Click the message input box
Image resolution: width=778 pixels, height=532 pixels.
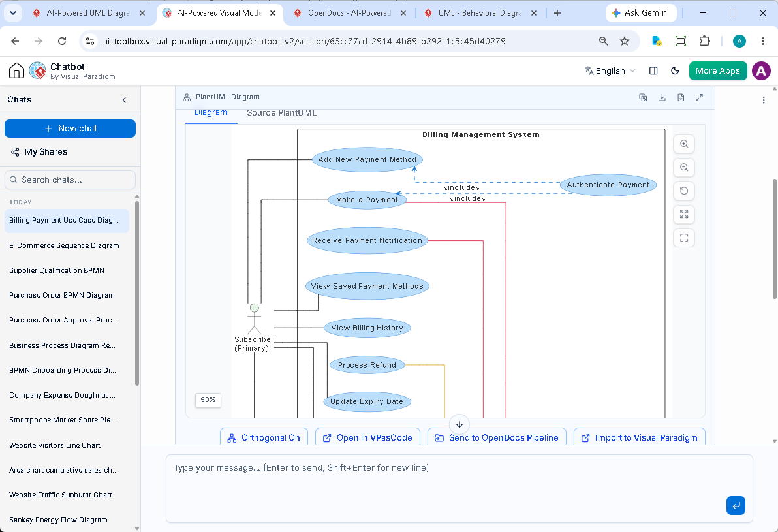459,489
